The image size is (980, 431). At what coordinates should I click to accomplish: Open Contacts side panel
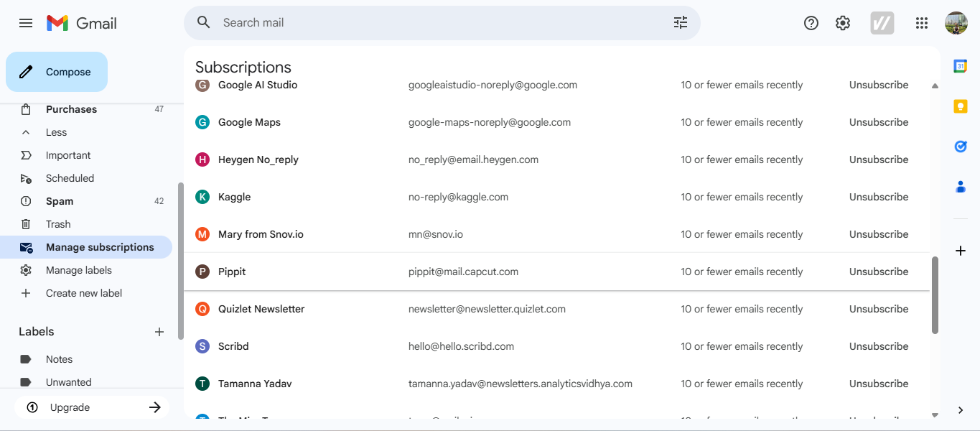(961, 187)
